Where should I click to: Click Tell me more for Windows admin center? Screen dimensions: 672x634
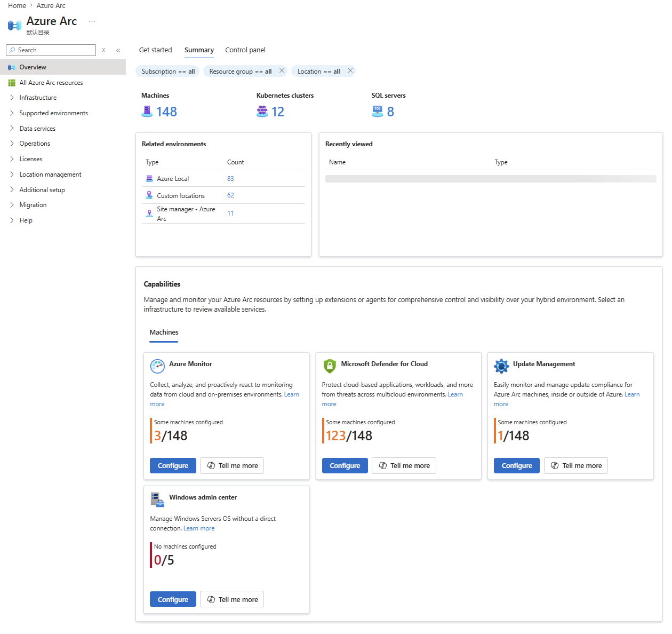tap(232, 599)
